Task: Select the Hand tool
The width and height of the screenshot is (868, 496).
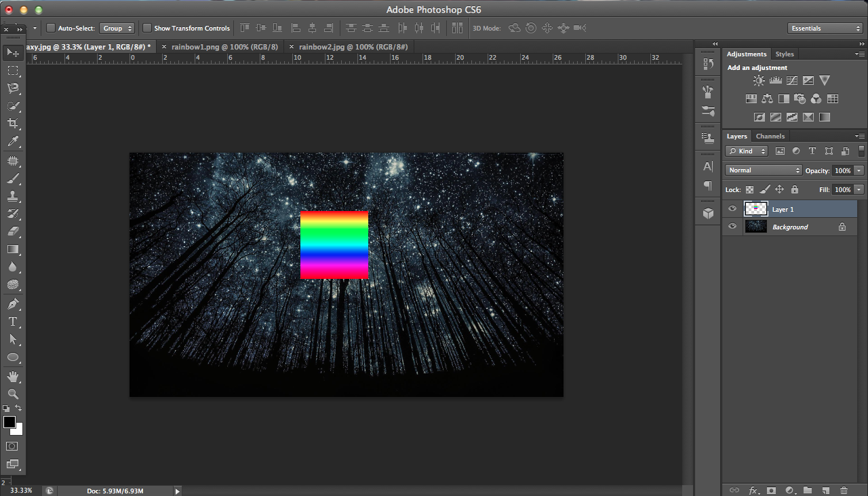Action: [x=13, y=376]
